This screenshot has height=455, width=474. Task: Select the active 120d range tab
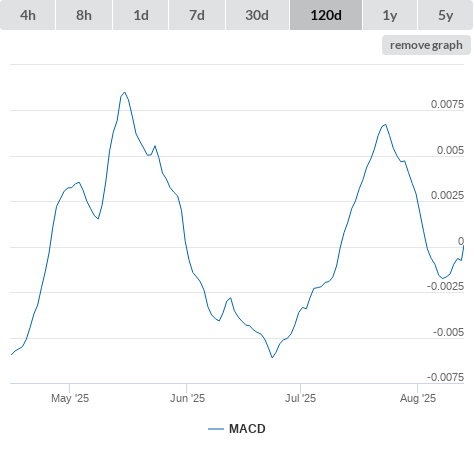(326, 15)
